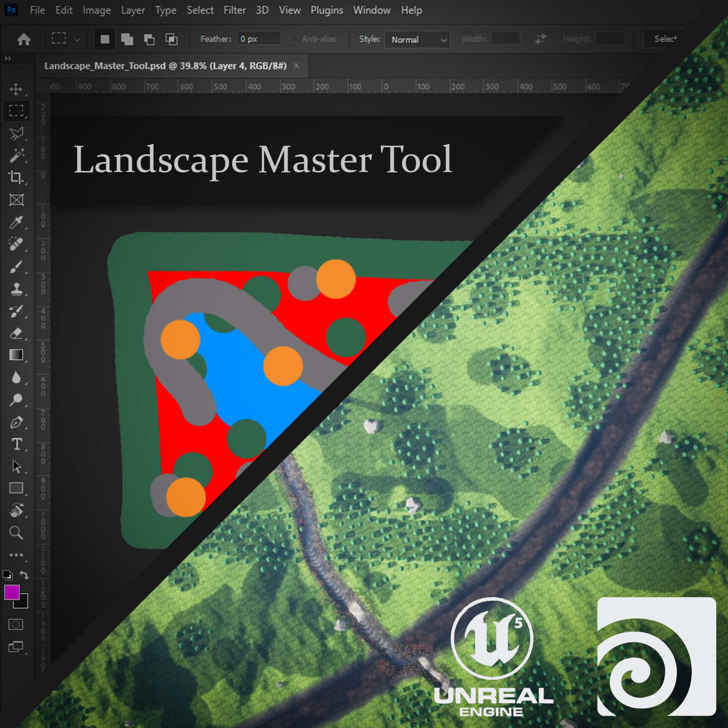Open the Photoshop Home screen
This screenshot has width=728, height=728.
24,39
